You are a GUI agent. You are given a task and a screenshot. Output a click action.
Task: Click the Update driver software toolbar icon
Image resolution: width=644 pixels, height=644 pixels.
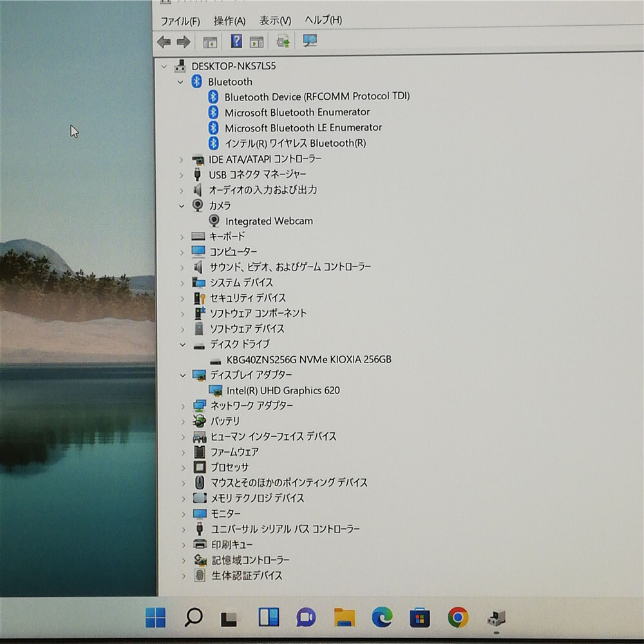tap(283, 41)
